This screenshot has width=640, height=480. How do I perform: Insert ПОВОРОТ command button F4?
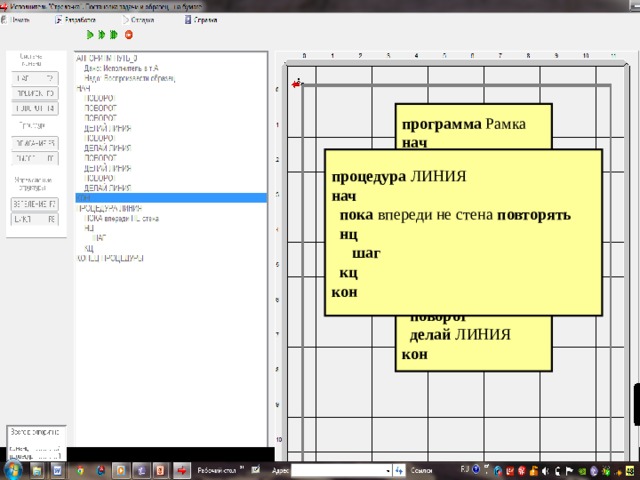pyautogui.click(x=35, y=109)
